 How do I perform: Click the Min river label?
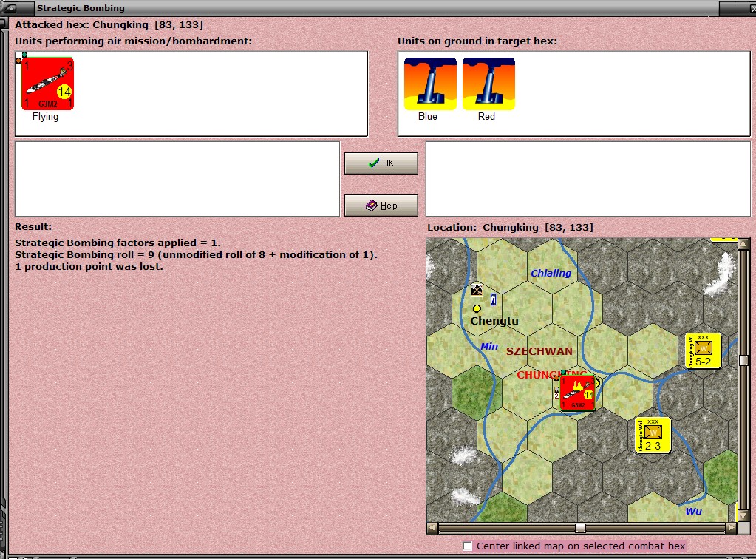point(489,346)
